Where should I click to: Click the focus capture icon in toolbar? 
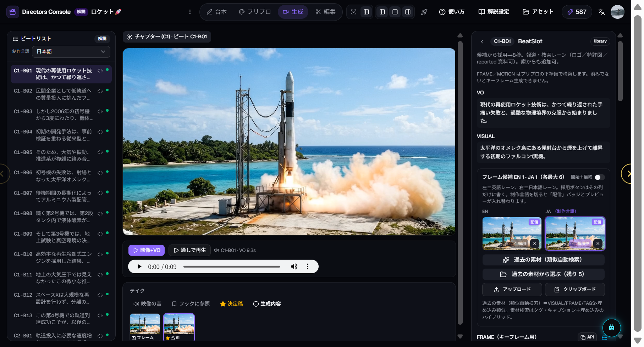click(x=353, y=12)
